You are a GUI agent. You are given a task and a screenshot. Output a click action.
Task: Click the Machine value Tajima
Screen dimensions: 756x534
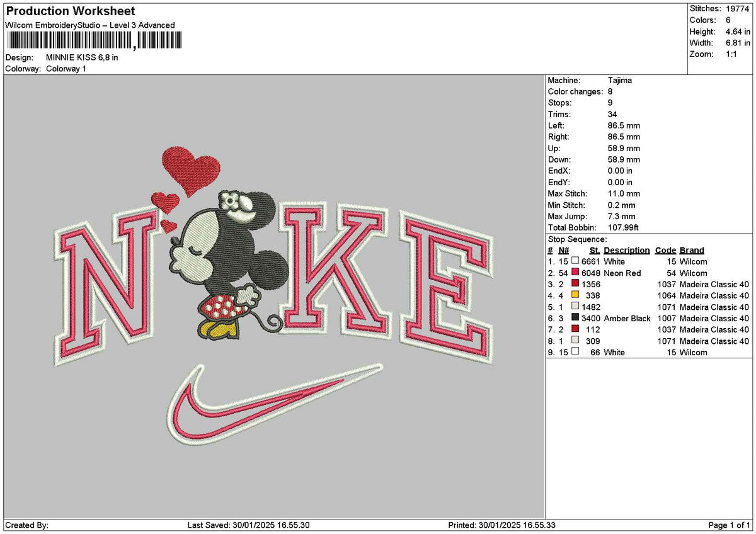(x=620, y=81)
